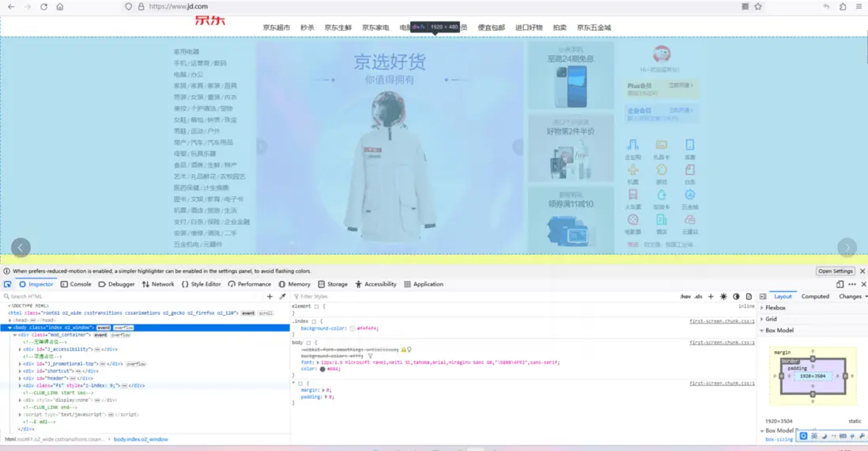868x451 pixels.
Task: Expand the J_accessibility div node
Action: 20,349
